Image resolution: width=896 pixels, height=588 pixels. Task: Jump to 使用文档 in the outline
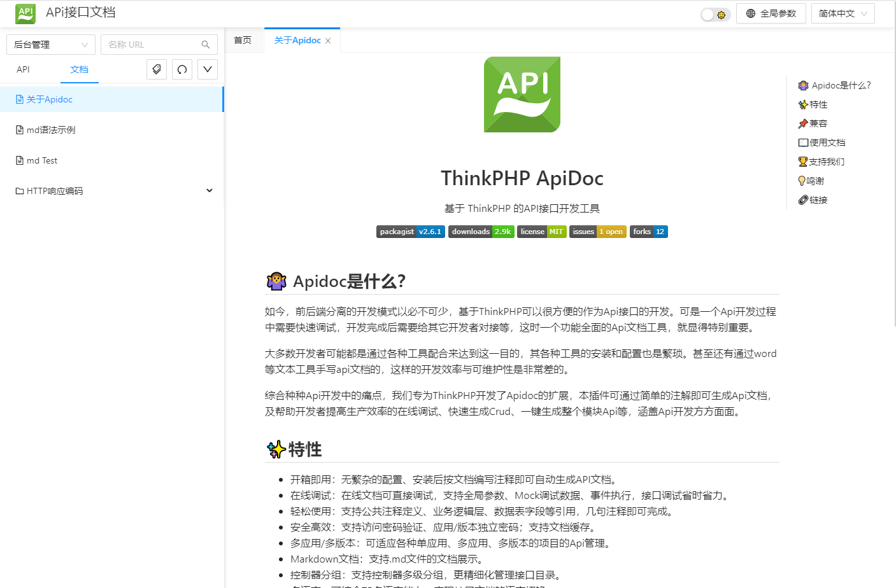pos(827,143)
